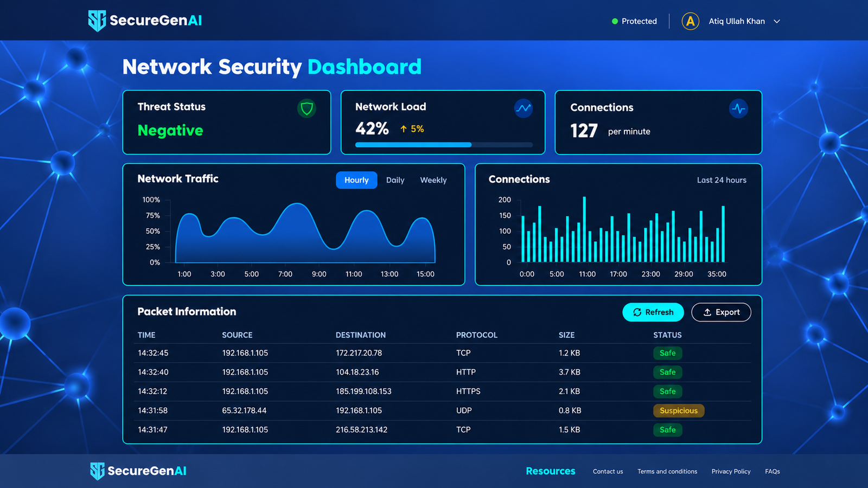Click the pulse icon in Connections card
The image size is (868, 488).
[x=738, y=108]
